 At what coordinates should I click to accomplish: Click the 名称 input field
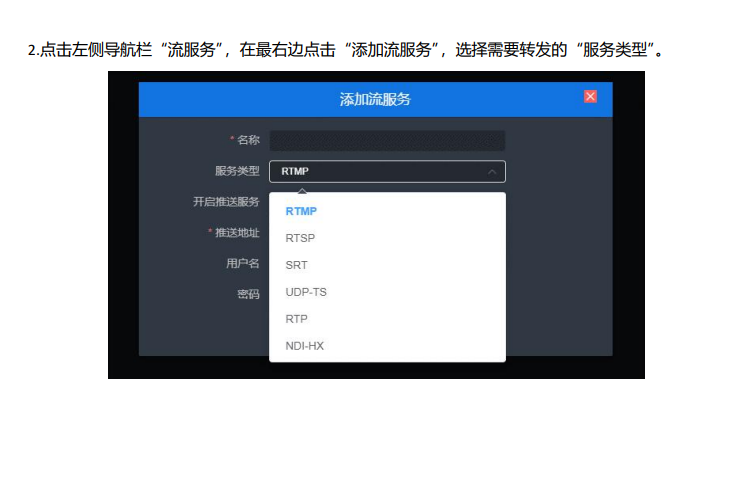point(387,141)
